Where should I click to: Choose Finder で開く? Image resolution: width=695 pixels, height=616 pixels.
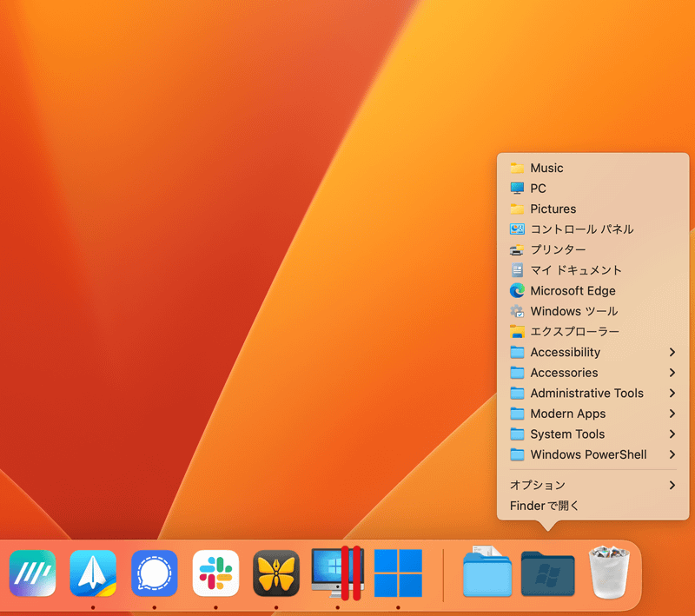(x=593, y=506)
